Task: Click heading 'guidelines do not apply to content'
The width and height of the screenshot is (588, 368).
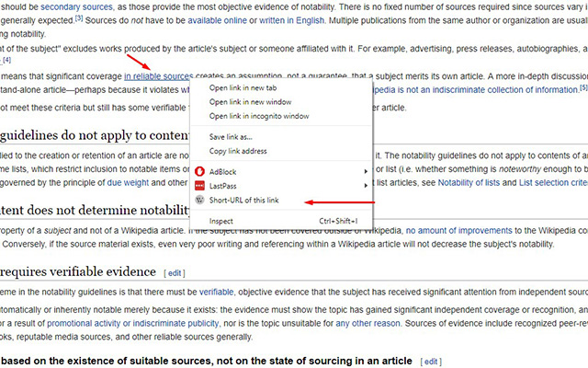Action: tap(95, 135)
